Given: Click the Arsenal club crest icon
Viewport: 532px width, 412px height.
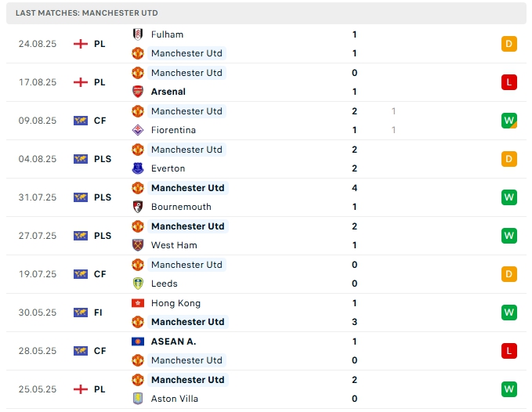Looking at the screenshot, I should 138,92.
